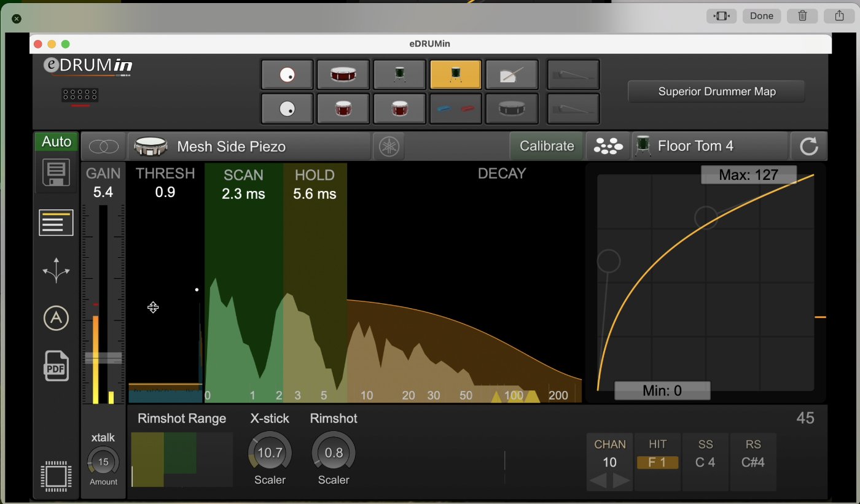Increase channel with the right arrow

click(x=622, y=481)
